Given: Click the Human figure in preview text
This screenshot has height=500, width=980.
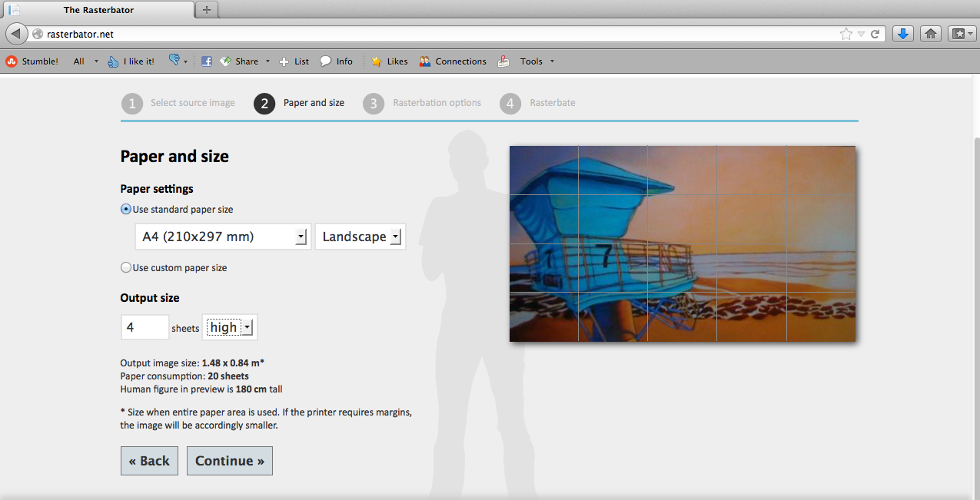Looking at the screenshot, I should [x=201, y=389].
